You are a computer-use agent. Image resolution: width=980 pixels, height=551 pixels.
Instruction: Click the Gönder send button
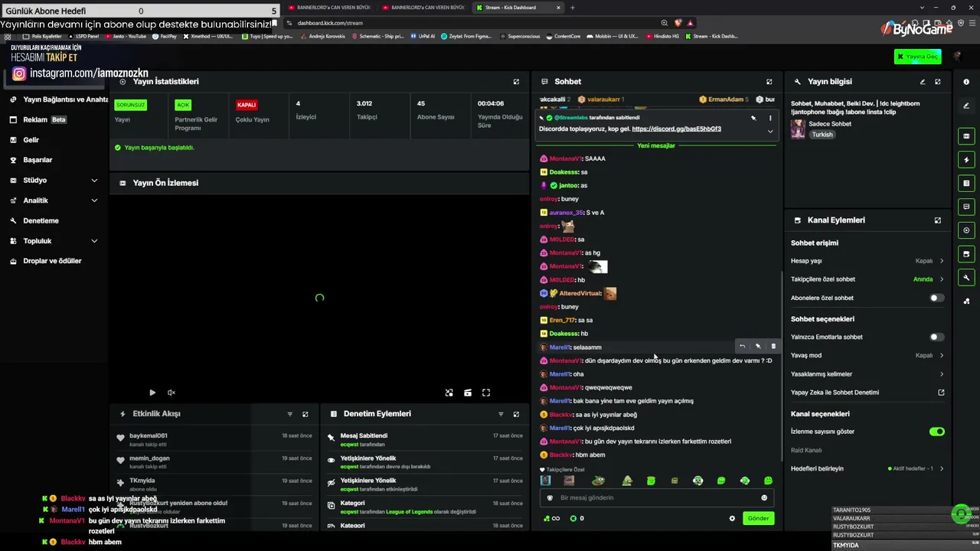pyautogui.click(x=758, y=519)
